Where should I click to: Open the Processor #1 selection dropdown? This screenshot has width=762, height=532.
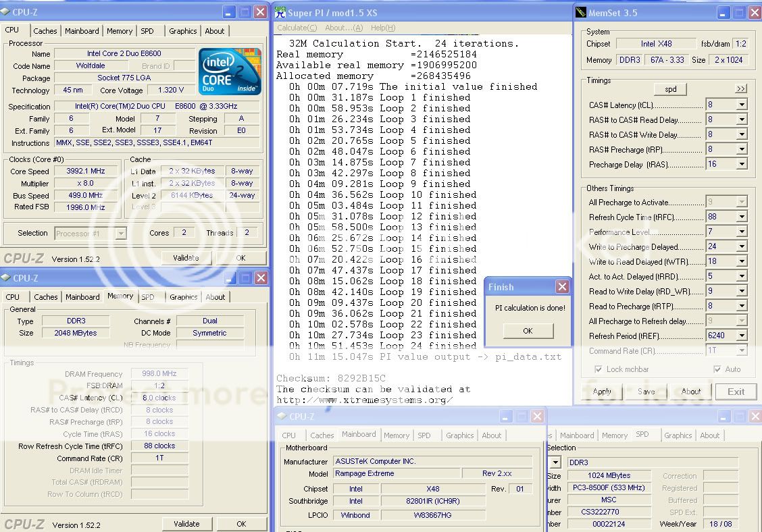[120, 234]
